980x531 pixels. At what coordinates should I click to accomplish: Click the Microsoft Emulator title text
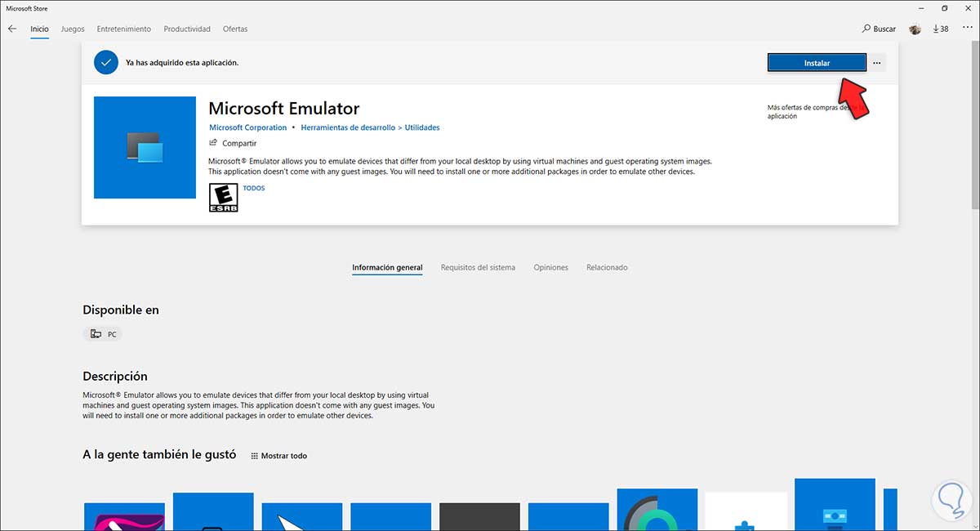284,108
